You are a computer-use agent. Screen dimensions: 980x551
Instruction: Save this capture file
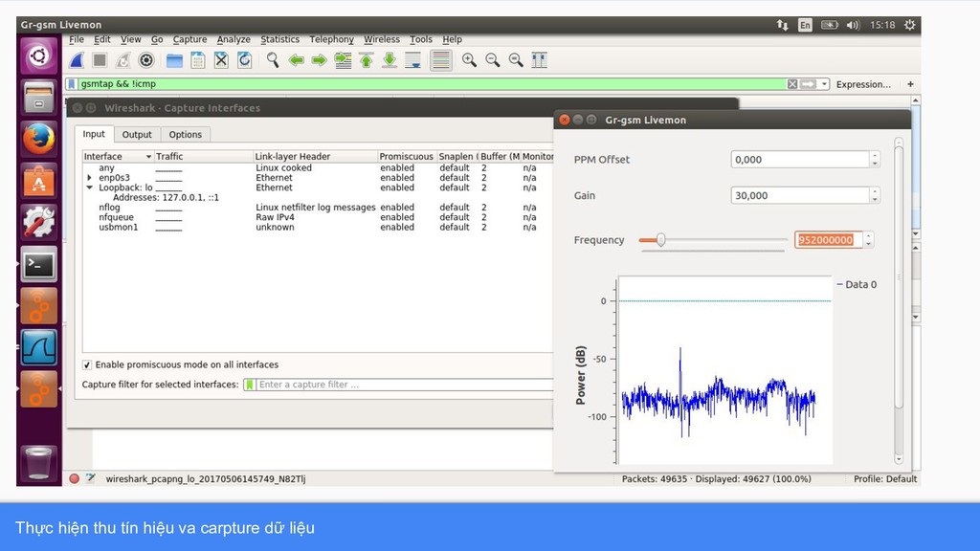pyautogui.click(x=197, y=60)
